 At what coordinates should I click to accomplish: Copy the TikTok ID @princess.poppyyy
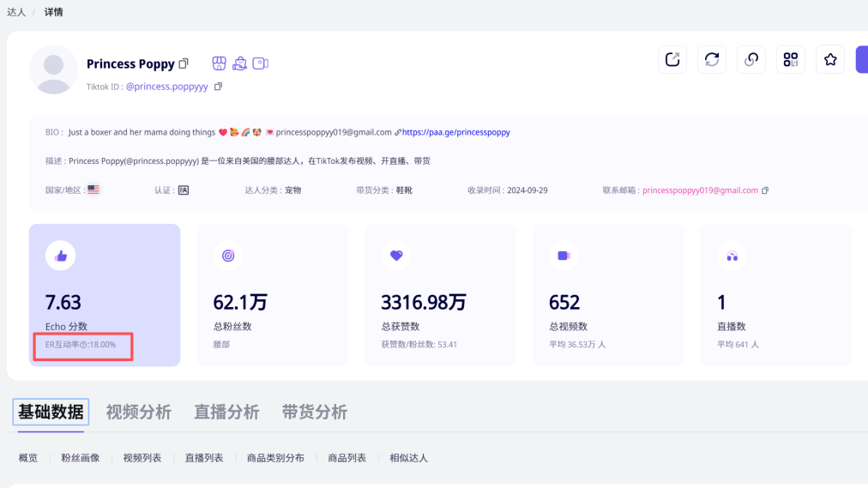click(x=218, y=87)
